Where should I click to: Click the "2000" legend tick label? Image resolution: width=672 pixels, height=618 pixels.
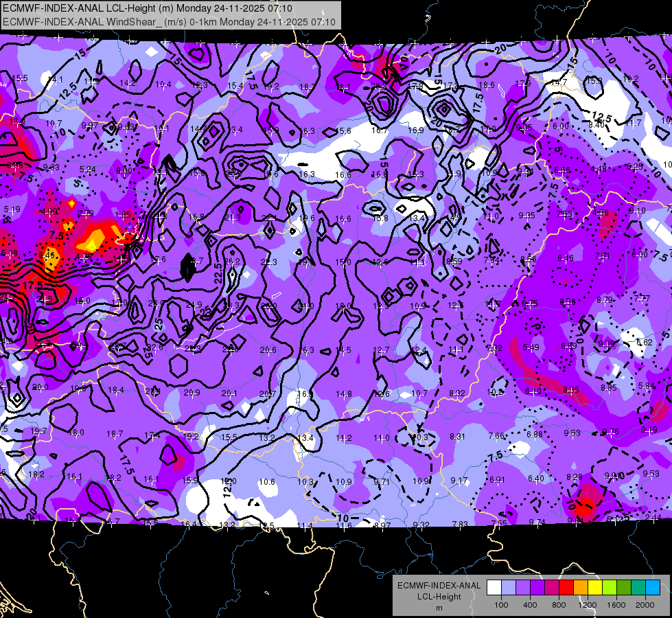point(645,605)
